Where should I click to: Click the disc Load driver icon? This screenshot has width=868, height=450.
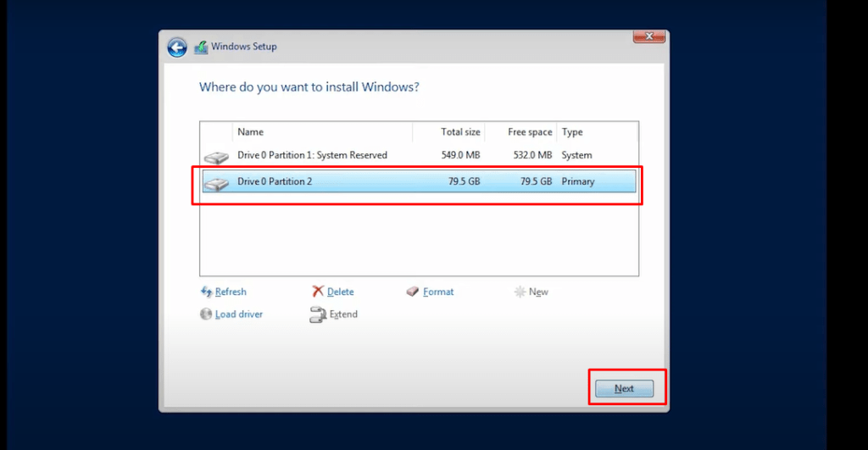tap(206, 314)
